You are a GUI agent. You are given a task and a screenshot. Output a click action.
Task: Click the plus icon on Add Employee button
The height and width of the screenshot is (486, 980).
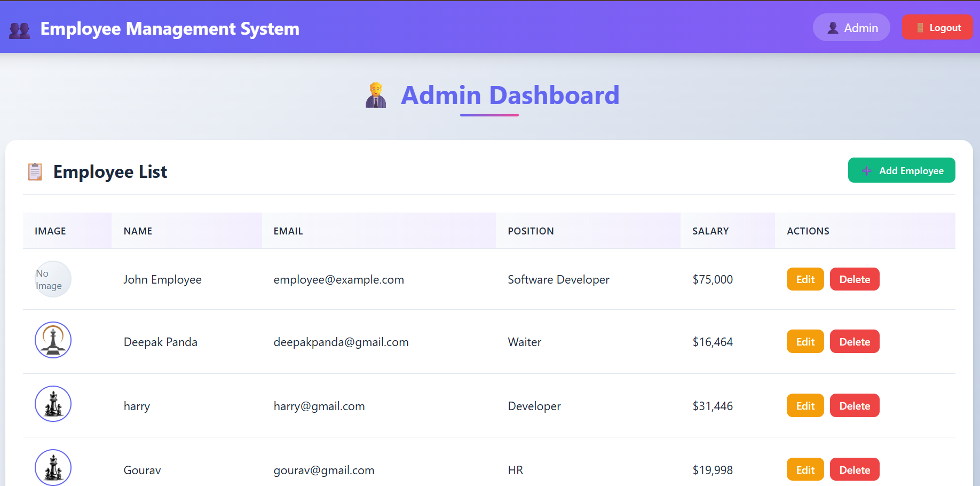click(866, 170)
